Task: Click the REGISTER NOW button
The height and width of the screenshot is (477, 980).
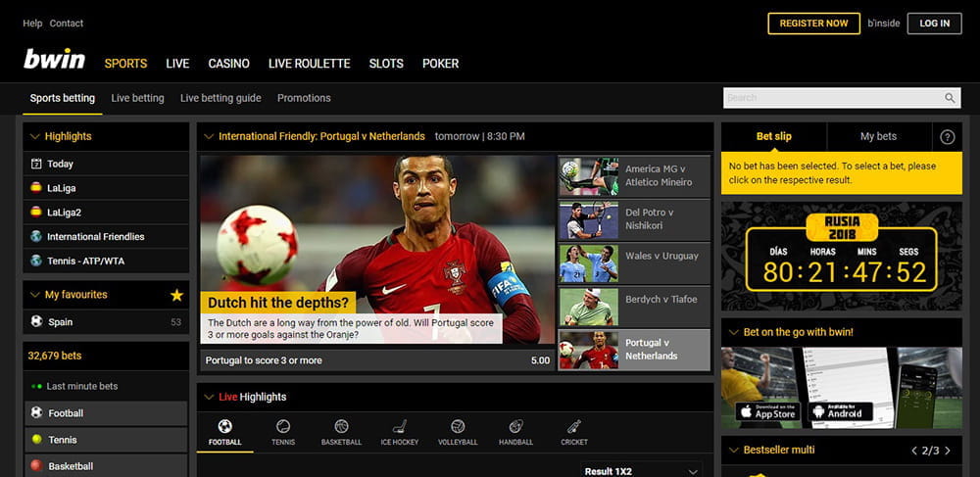Action: tap(813, 24)
